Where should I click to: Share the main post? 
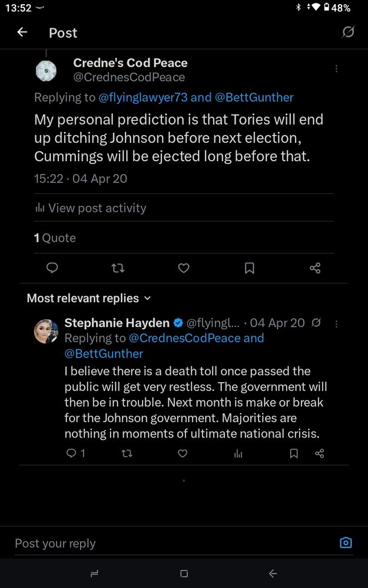(x=315, y=268)
